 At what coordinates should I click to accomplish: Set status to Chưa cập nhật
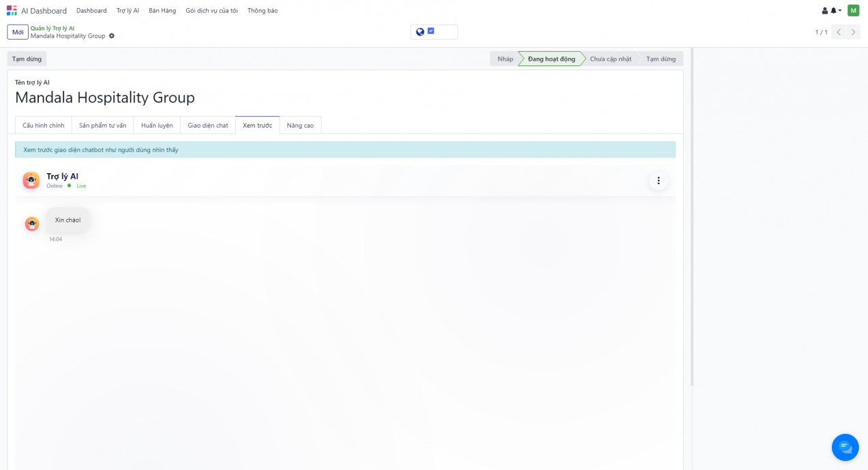[x=610, y=59]
